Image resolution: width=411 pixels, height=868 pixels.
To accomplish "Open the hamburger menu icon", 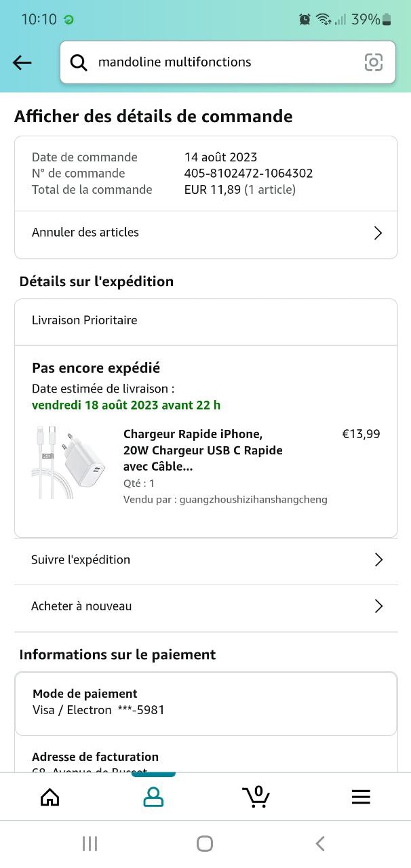I will [361, 797].
